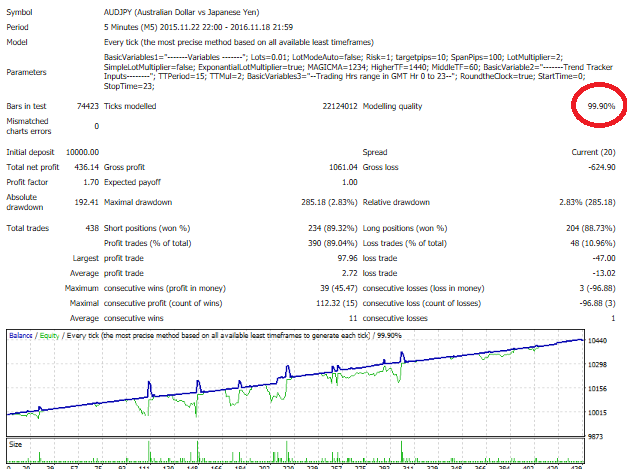Click the Spread value Current (20)
Viewport: 627px width, 469px height.
point(593,152)
